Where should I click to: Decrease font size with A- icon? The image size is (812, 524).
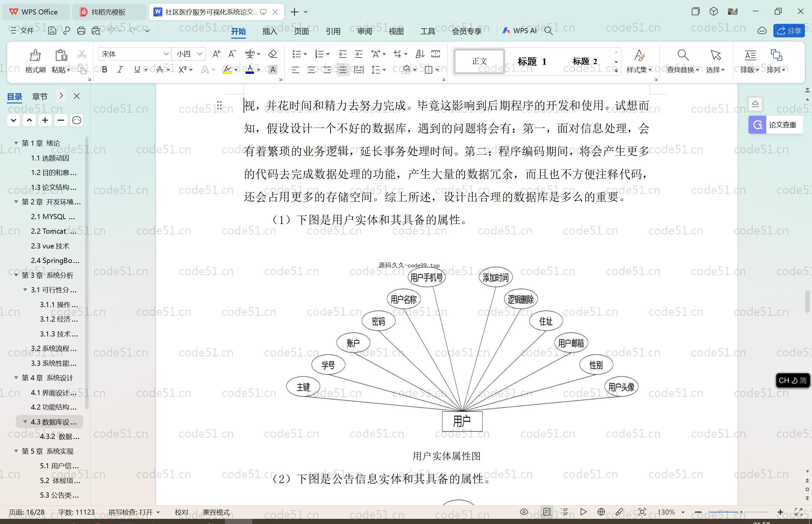[x=232, y=54]
